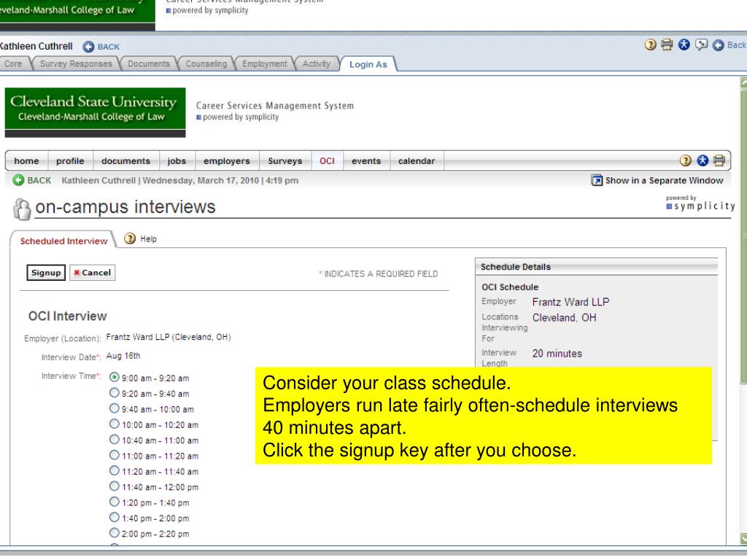Click Help icon next to Scheduled Interview tab

pos(130,238)
